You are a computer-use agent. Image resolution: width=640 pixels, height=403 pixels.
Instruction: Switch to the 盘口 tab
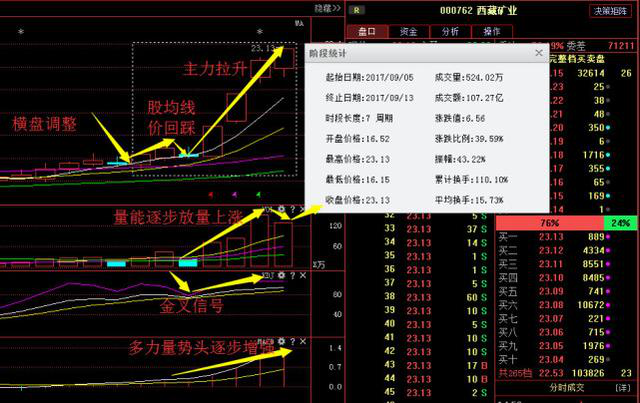click(x=366, y=31)
